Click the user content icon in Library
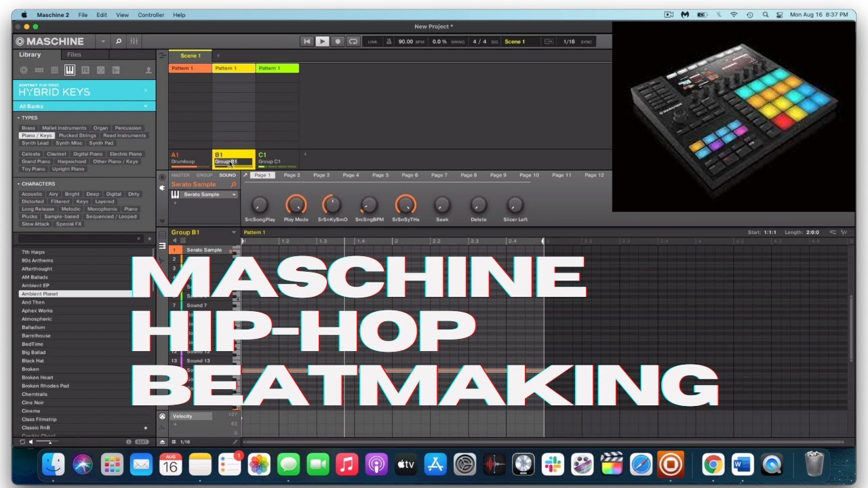Viewport: 868px width, 488px height. (149, 70)
